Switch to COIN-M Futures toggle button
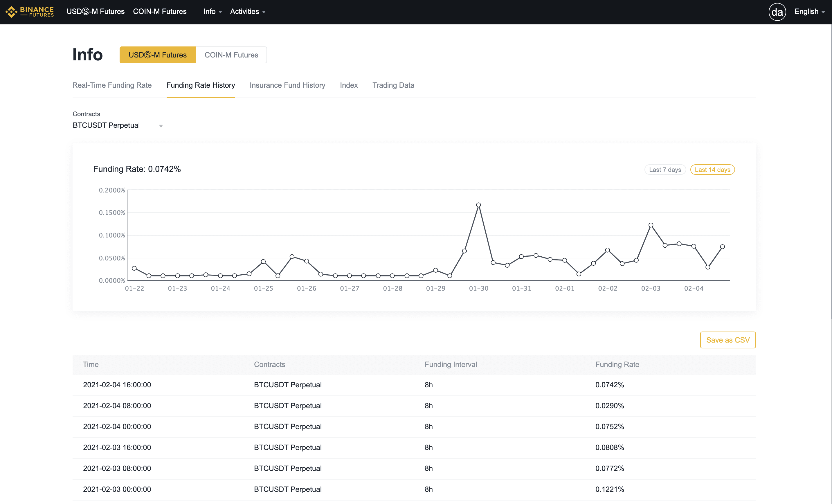The image size is (832, 504). 231,55
